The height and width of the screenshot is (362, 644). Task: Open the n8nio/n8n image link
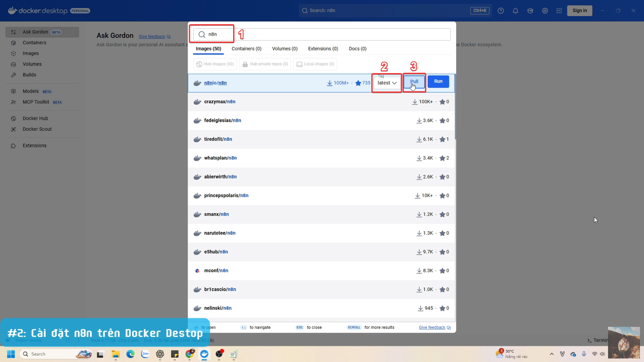tap(215, 83)
